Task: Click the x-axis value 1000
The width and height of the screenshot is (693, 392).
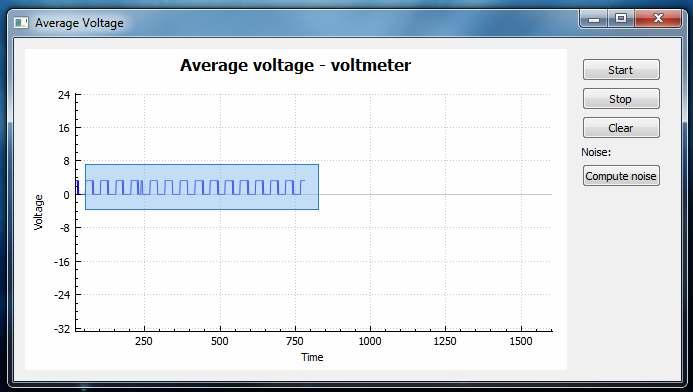Action: [370, 341]
